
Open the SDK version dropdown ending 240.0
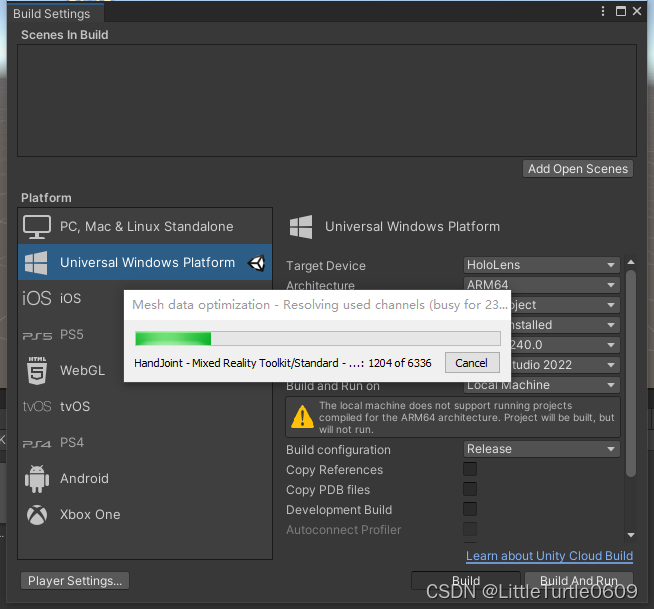click(x=565, y=345)
